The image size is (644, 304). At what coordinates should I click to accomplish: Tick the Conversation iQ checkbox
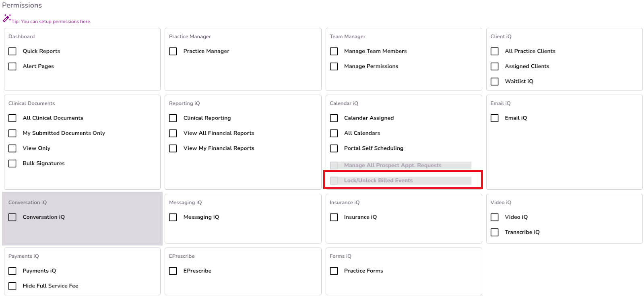tap(12, 217)
